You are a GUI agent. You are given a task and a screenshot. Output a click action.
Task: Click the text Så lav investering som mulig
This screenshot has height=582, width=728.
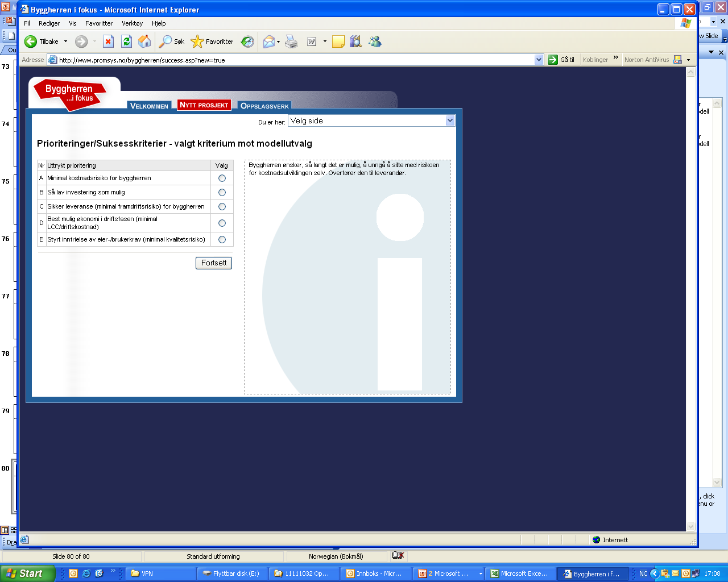tap(86, 192)
